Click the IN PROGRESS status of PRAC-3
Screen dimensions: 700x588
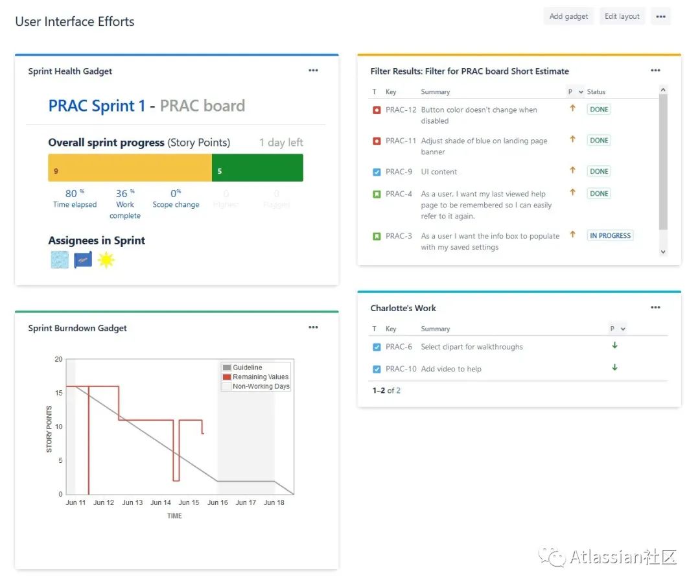pyautogui.click(x=610, y=236)
